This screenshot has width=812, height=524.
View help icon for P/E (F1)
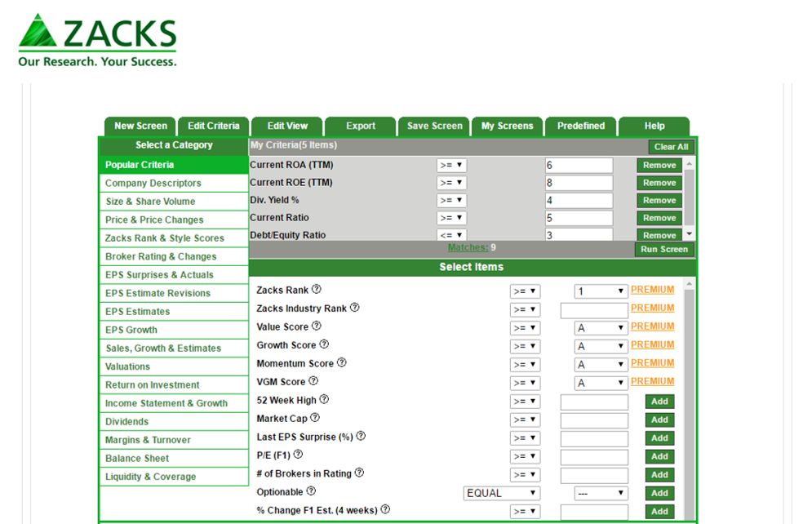click(299, 454)
